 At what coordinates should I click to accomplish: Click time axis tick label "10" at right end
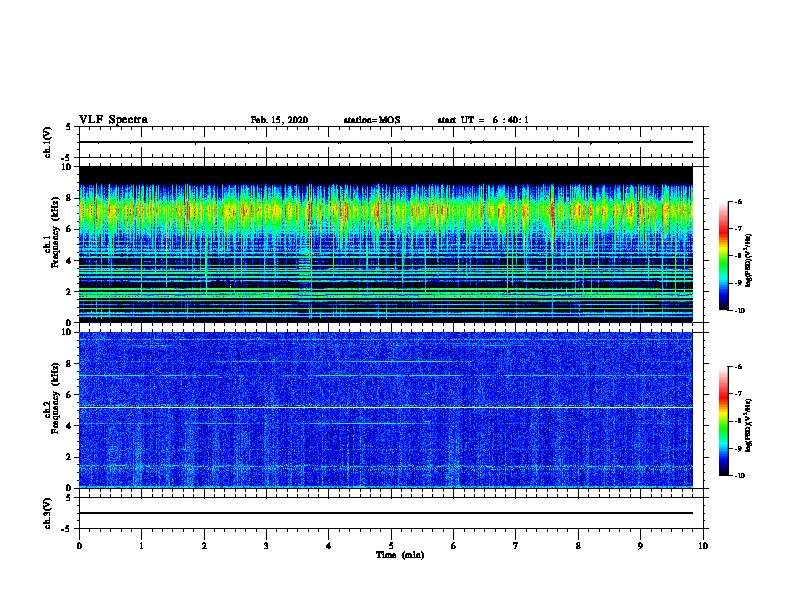point(703,546)
